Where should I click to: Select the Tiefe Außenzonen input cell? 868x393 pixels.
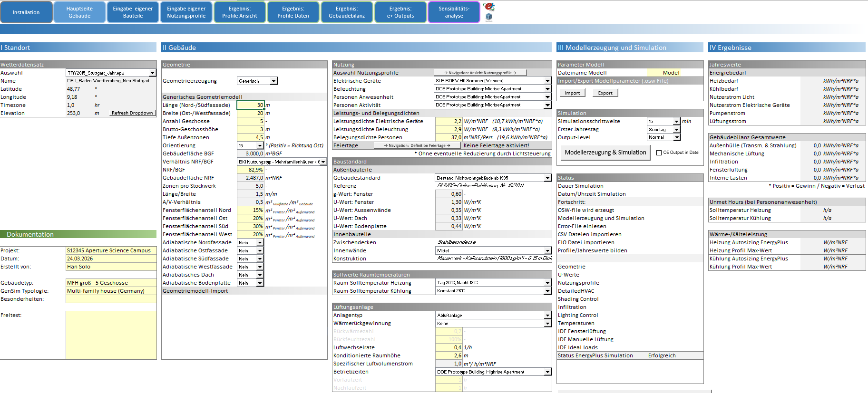pyautogui.click(x=250, y=137)
